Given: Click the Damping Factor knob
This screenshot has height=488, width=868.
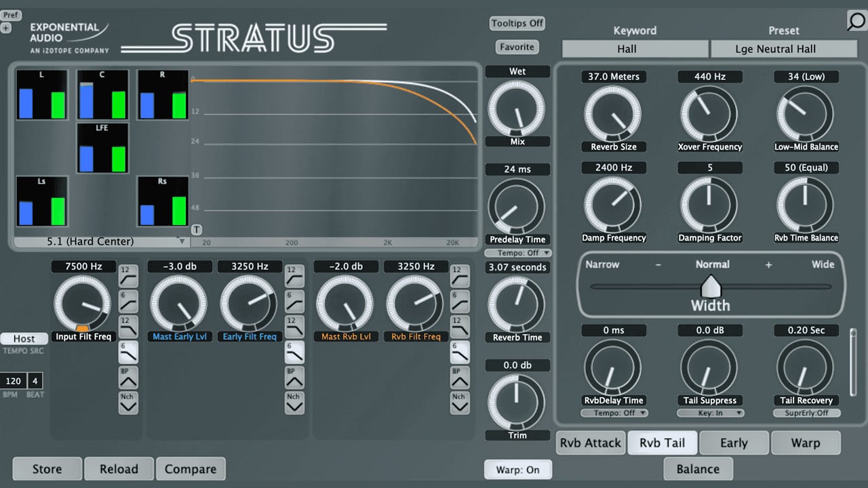Looking at the screenshot, I should pyautogui.click(x=709, y=205).
